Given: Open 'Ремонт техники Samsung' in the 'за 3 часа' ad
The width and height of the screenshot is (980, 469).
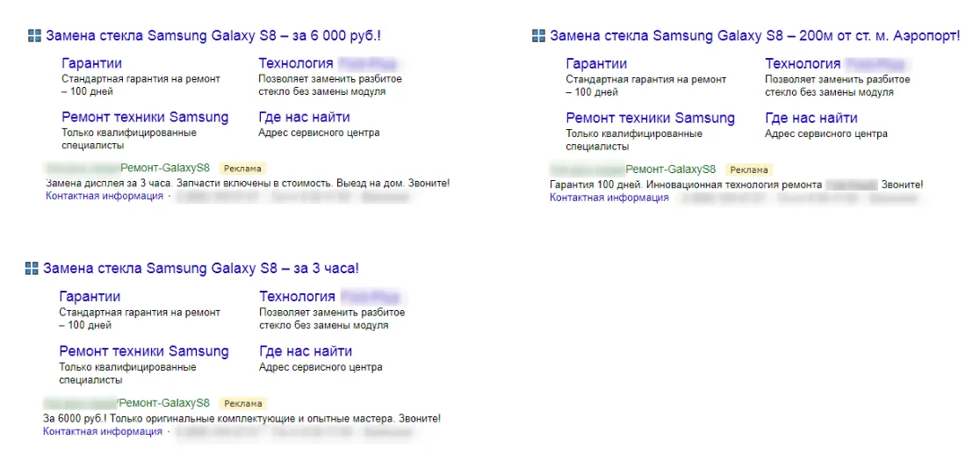Looking at the screenshot, I should (x=144, y=350).
